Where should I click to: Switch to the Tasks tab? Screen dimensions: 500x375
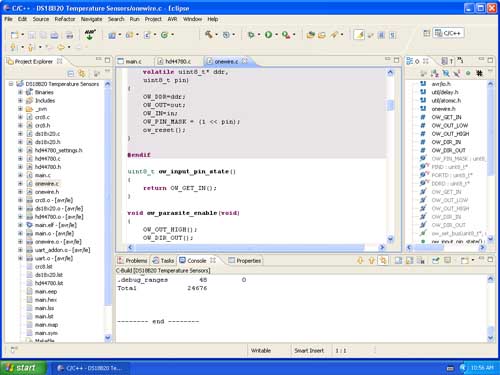pyautogui.click(x=163, y=261)
